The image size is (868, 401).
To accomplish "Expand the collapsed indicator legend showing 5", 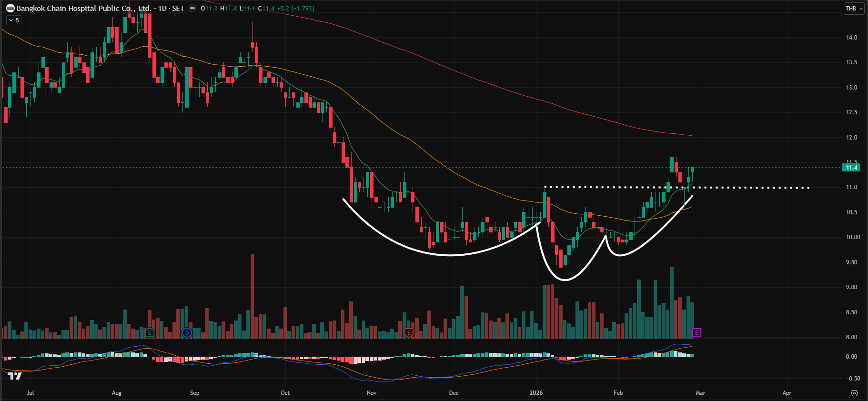I will point(14,20).
